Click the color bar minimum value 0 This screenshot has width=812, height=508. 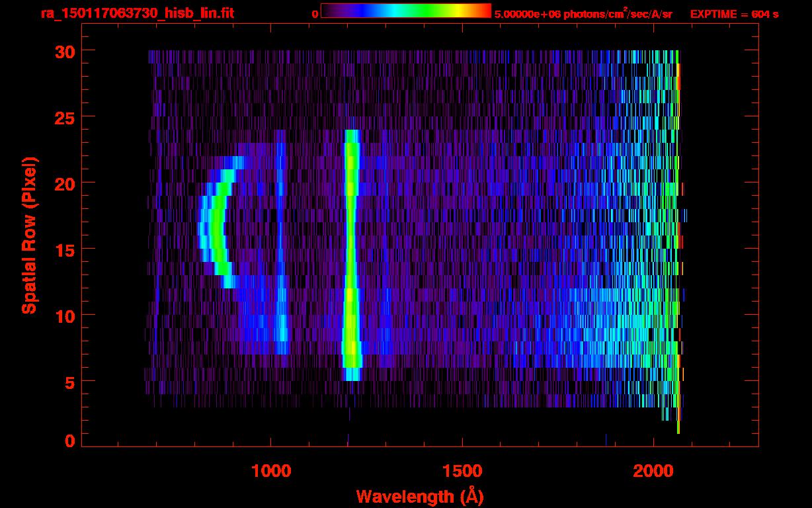pos(315,14)
